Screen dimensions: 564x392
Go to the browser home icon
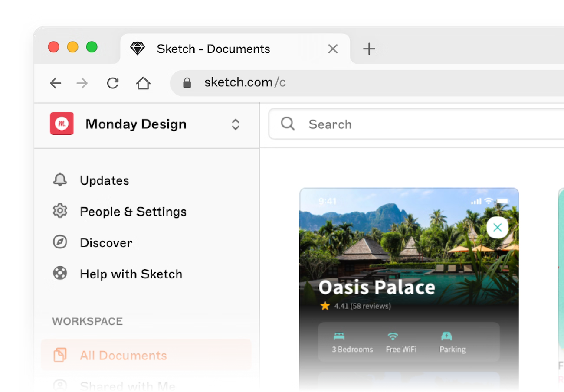(x=143, y=83)
